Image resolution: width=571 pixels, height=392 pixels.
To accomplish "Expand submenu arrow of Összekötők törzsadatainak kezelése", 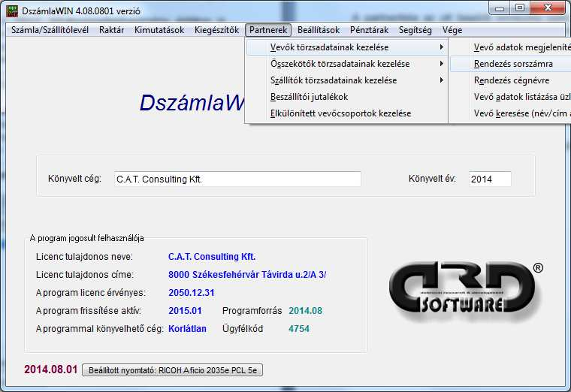I will (441, 64).
